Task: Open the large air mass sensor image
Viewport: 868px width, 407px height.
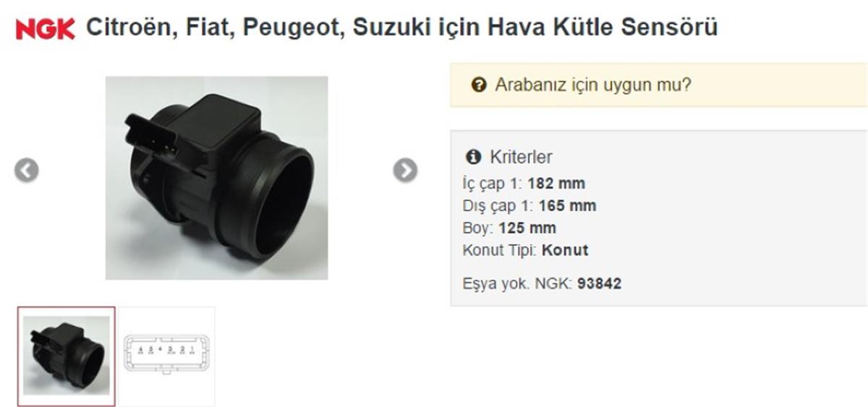Action: click(216, 178)
